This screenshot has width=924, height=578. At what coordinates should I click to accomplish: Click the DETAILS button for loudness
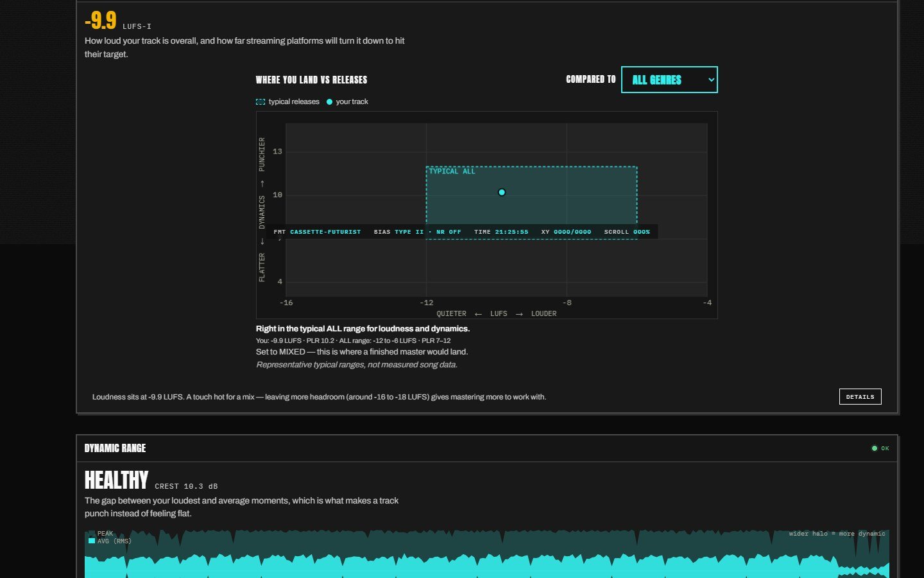(x=860, y=397)
